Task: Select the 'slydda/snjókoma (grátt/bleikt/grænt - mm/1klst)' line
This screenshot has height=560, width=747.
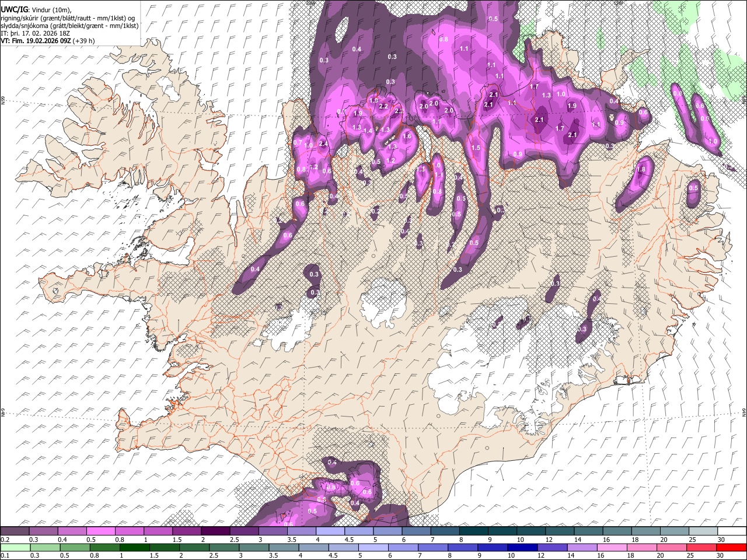Action: coord(69,26)
